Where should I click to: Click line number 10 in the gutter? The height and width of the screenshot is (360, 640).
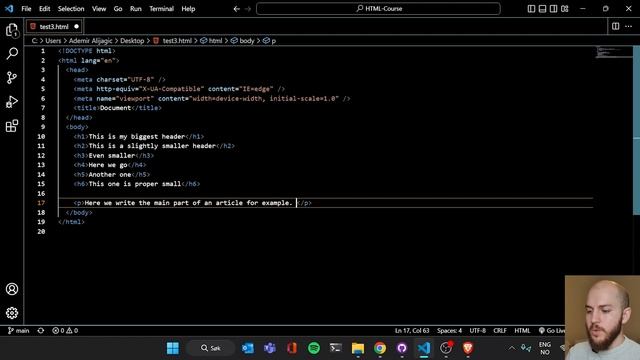[41, 136]
